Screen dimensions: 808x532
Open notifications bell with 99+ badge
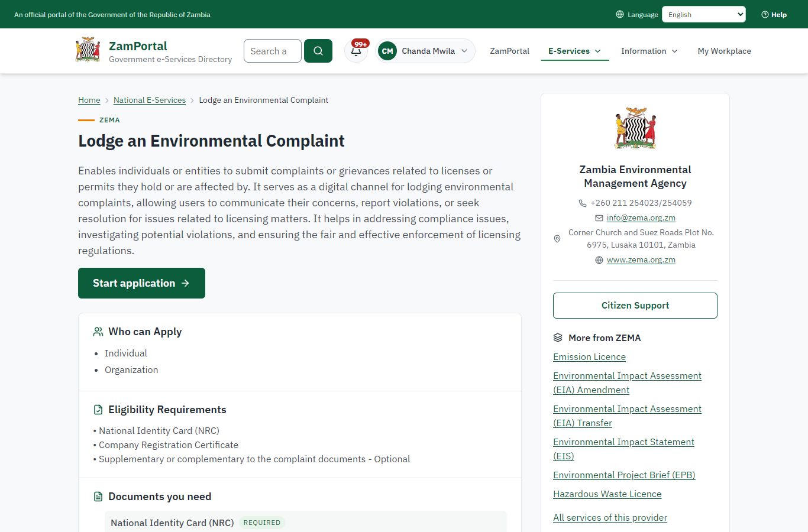tap(356, 51)
